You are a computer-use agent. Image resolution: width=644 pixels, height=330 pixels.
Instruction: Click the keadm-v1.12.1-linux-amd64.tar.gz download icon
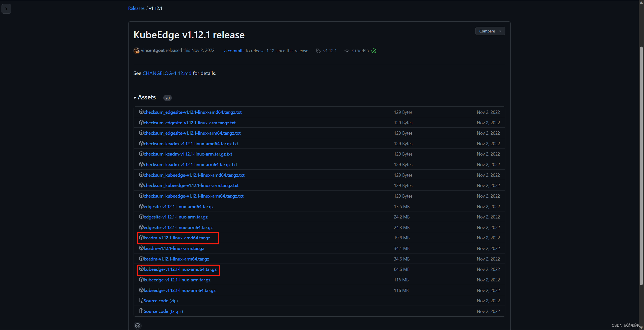pos(141,237)
